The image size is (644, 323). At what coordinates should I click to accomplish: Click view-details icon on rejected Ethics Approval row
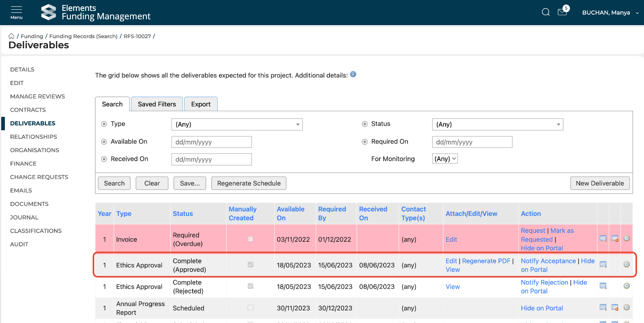click(603, 286)
